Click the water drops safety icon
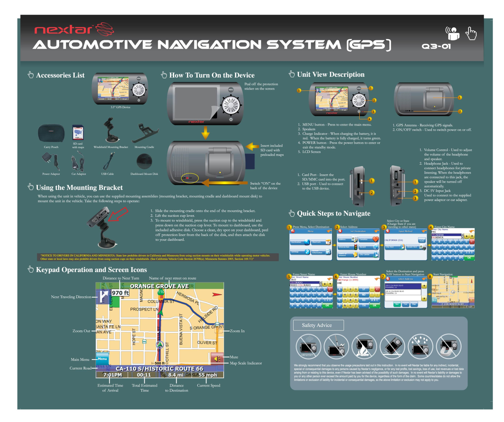The image size is (504, 422). click(421, 346)
